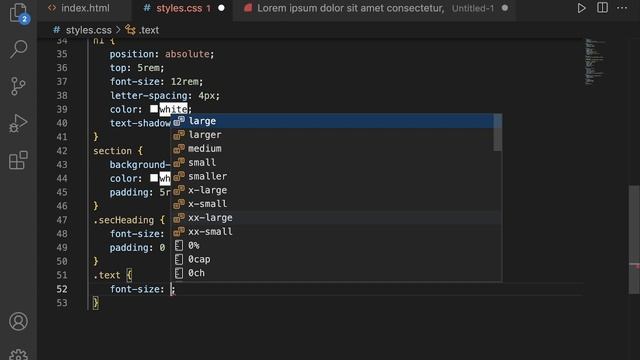Select the '0%' suggestion
This screenshot has height=360, width=640.
click(x=332, y=246)
